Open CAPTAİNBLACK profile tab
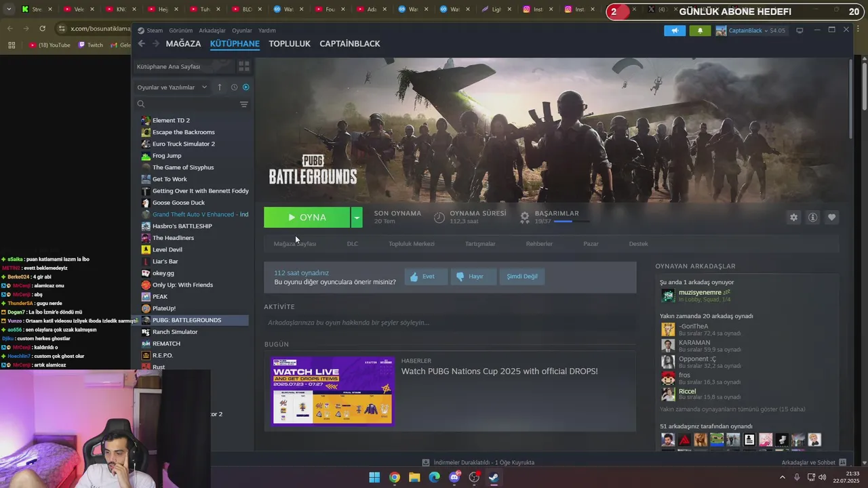 pos(350,43)
